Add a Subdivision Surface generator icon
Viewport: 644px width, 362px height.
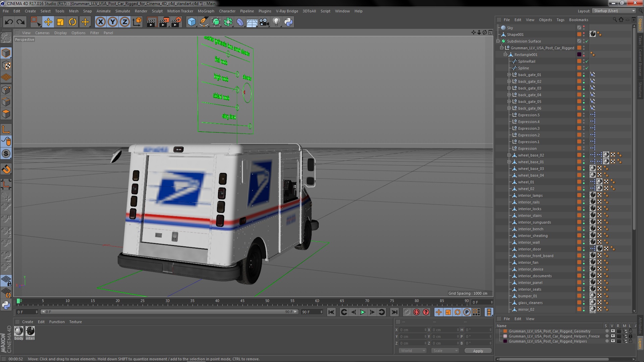pyautogui.click(x=216, y=22)
